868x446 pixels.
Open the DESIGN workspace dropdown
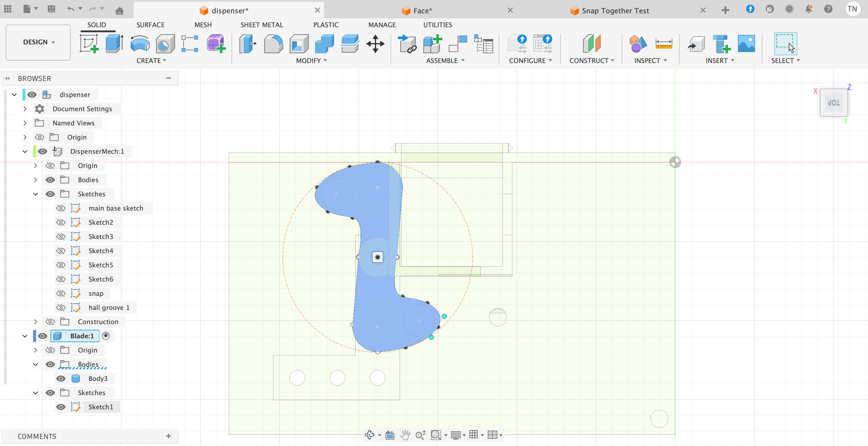tap(38, 42)
